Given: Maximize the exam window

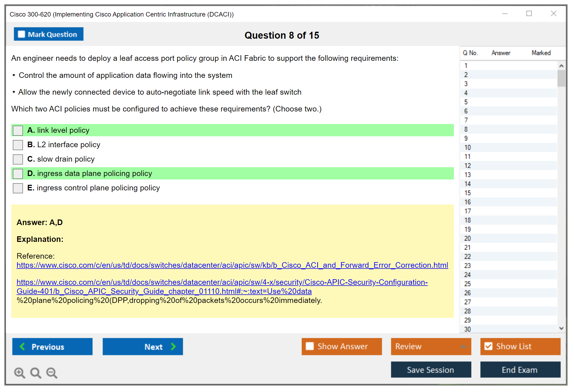Looking at the screenshot, I should point(529,13).
